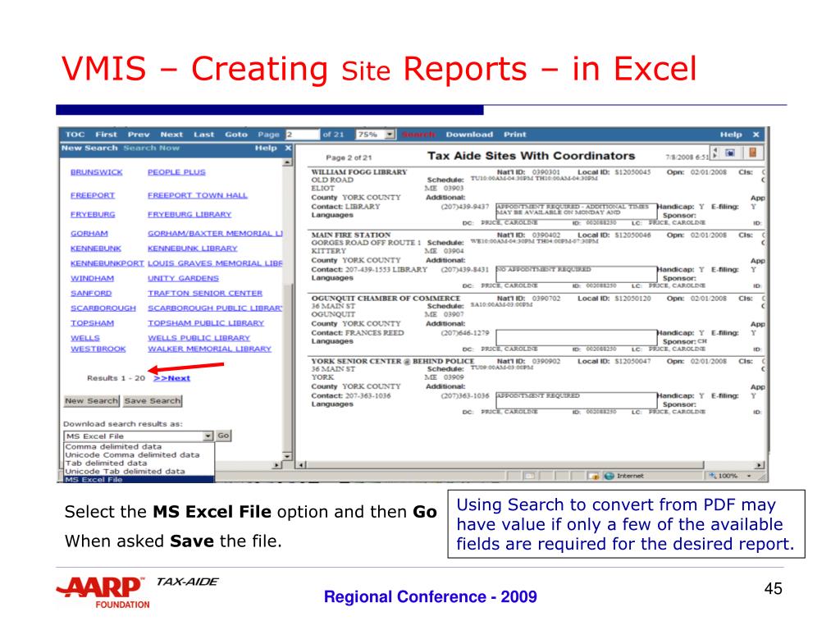Open the FREEPORT TOWN HALL link

(197, 195)
